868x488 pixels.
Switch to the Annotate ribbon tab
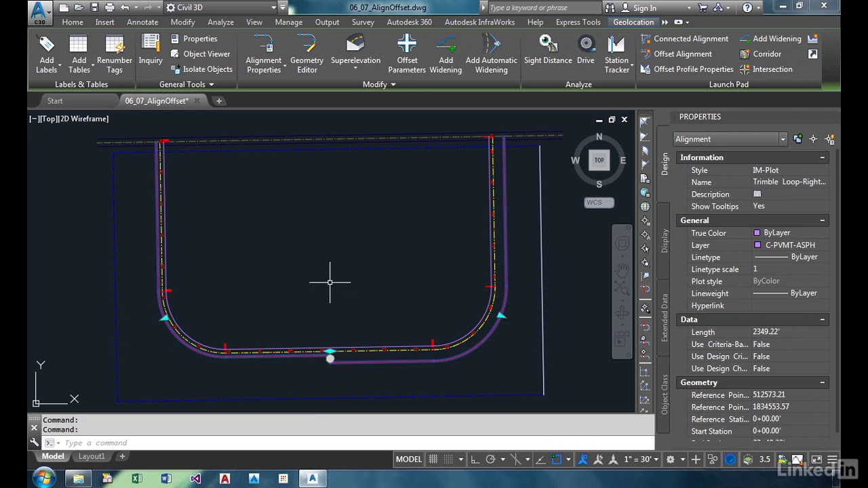click(x=142, y=22)
